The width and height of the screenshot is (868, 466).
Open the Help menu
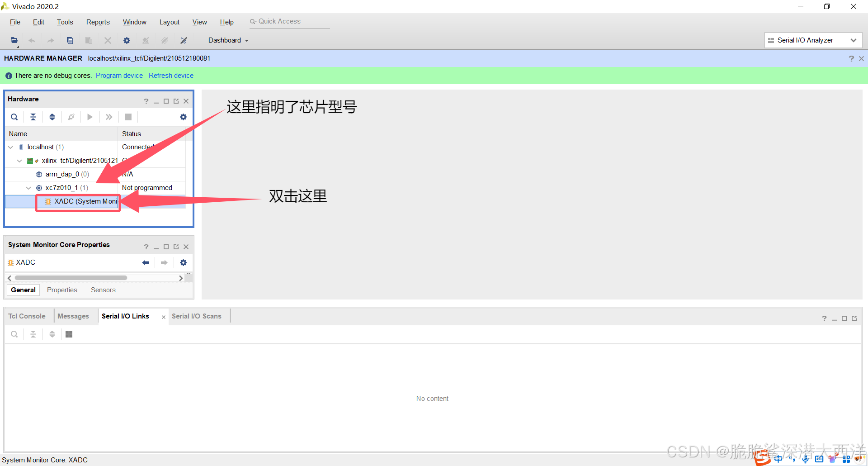tap(226, 22)
